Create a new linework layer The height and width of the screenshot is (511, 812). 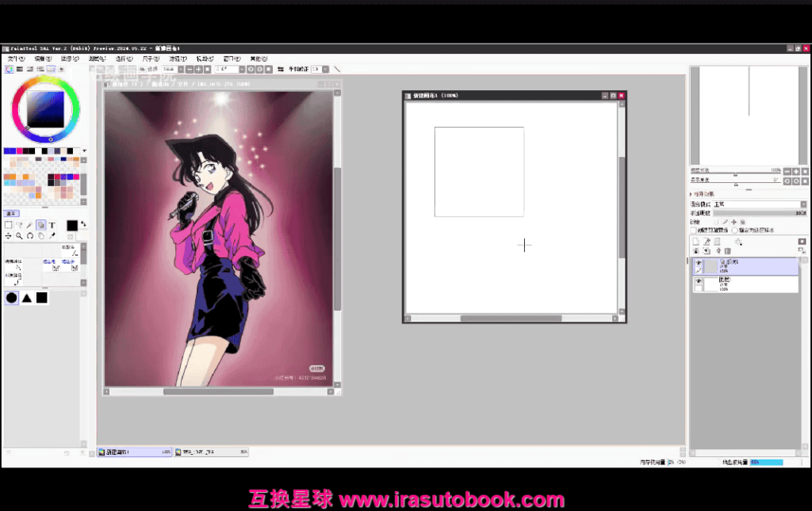click(707, 242)
